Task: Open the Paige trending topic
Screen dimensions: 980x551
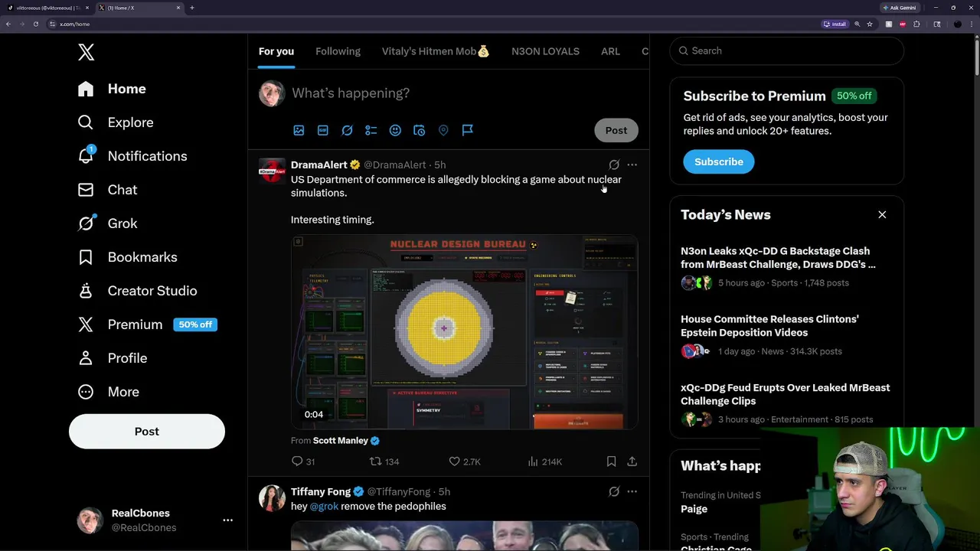Action: coord(694,509)
